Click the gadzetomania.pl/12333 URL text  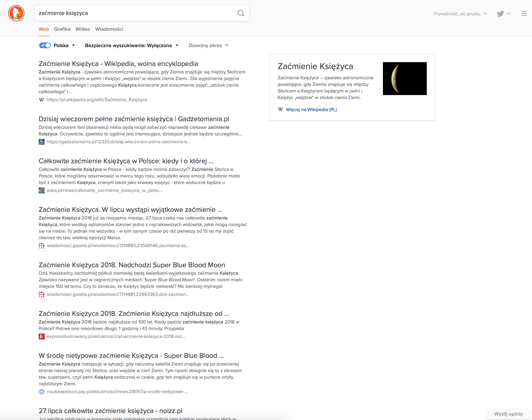[x=119, y=142]
